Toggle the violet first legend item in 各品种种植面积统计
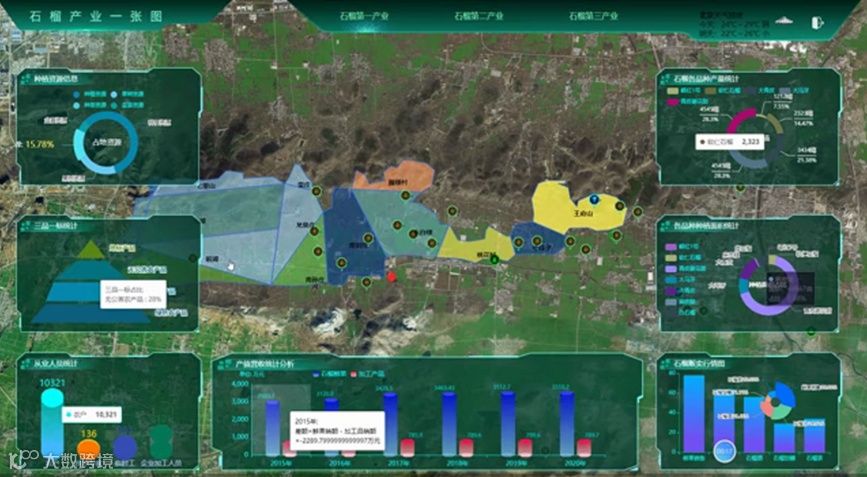Screen dimensions: 867x477 (x=681, y=247)
